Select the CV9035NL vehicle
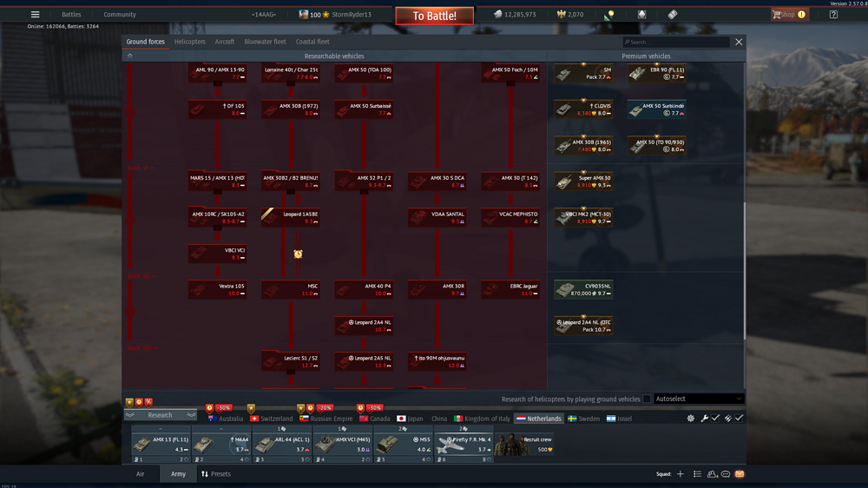 583,289
